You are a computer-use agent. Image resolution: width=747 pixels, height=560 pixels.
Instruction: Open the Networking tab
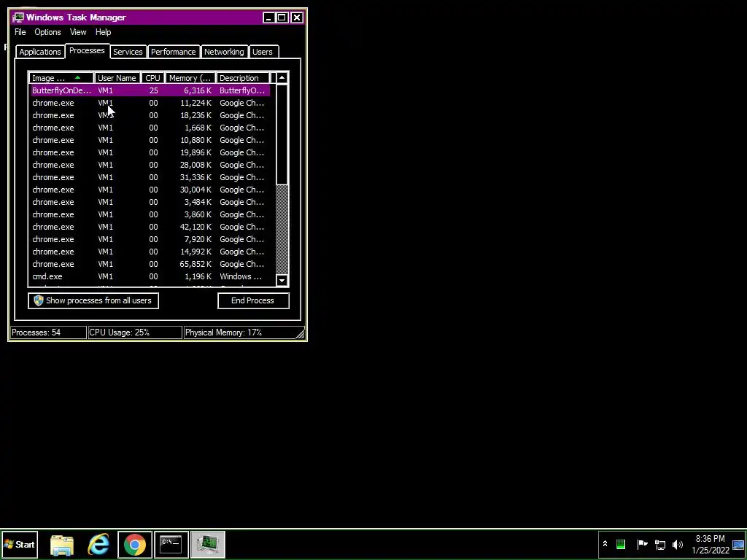[x=224, y=52]
